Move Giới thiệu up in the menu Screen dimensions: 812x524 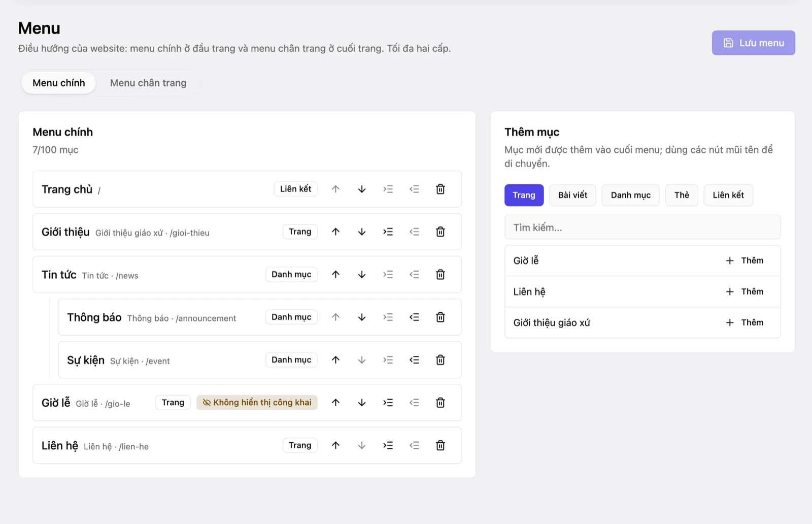tap(335, 232)
